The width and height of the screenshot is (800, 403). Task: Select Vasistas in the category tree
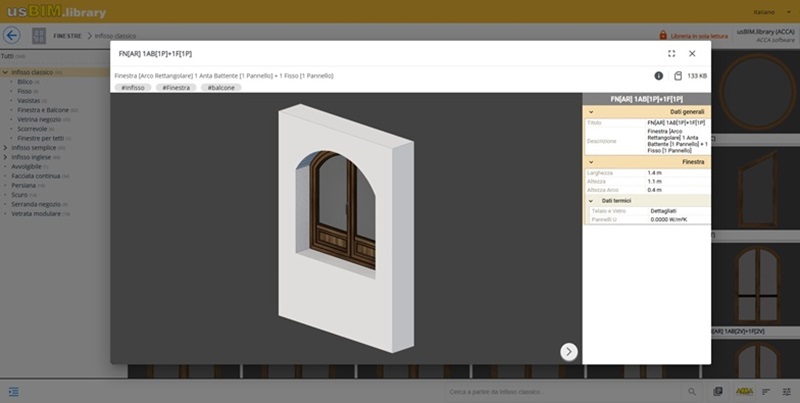coord(29,100)
